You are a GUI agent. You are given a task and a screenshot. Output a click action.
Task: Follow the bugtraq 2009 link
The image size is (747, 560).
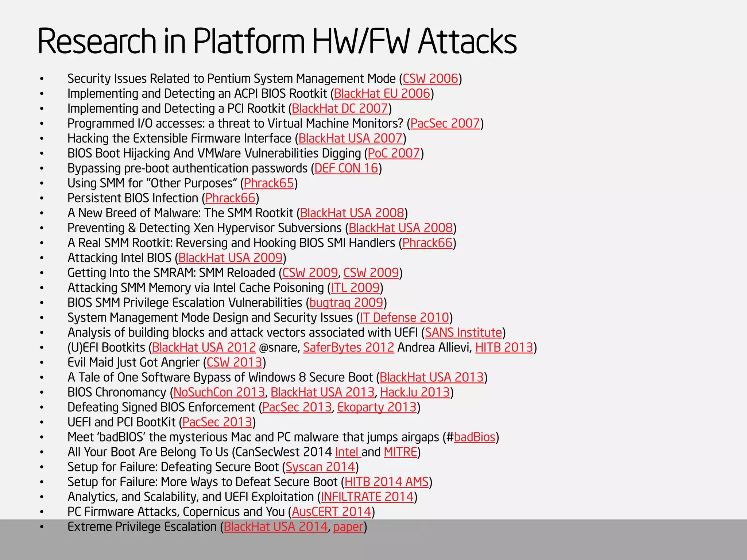pos(346,303)
